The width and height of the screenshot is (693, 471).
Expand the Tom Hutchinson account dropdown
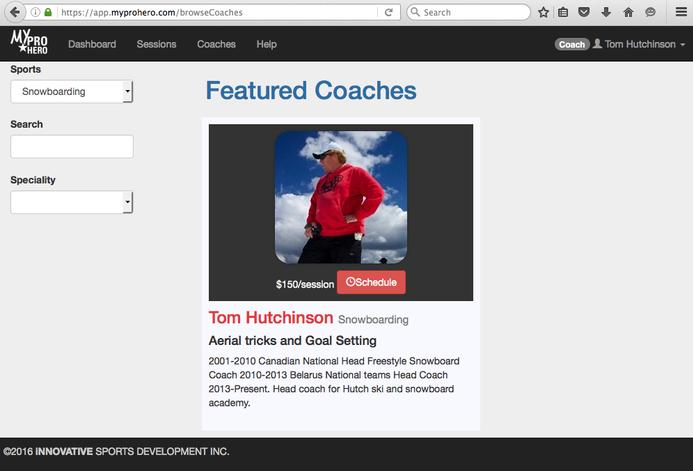[x=643, y=44]
